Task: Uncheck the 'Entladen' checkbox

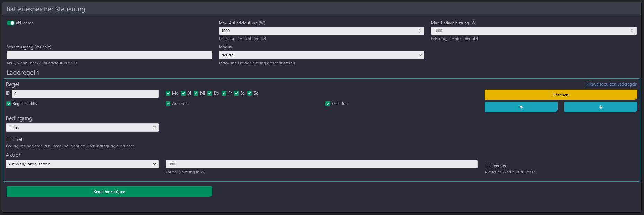Action: [x=328, y=104]
